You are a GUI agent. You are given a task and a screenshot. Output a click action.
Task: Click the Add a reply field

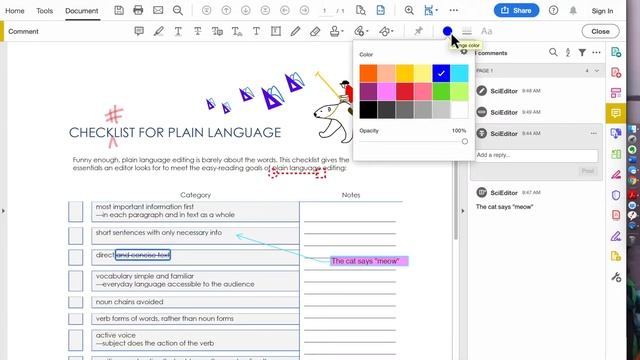pyautogui.click(x=536, y=155)
